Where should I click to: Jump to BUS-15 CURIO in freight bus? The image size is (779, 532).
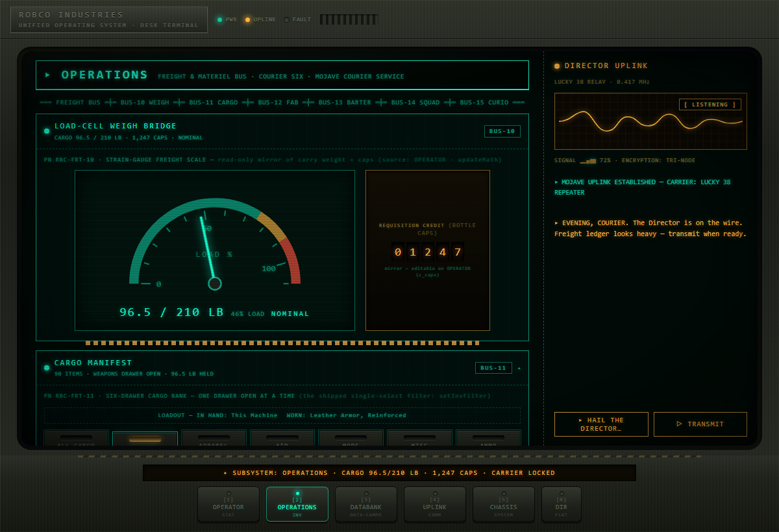(x=484, y=103)
